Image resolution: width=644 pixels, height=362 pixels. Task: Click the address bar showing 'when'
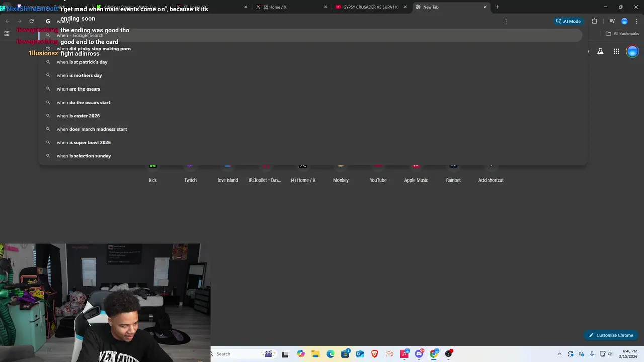297,21
